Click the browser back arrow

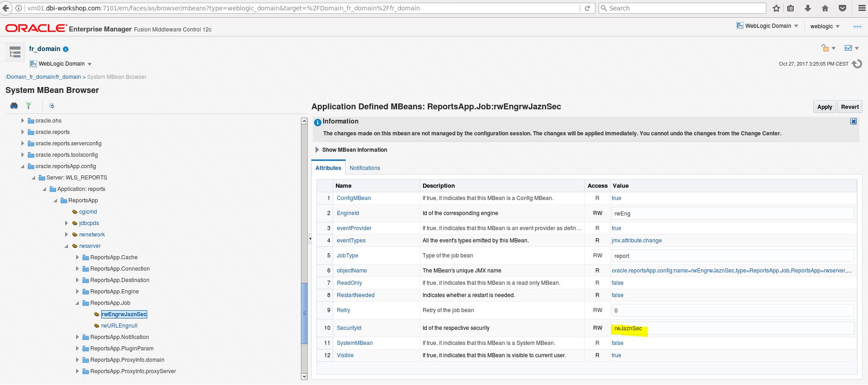pos(5,8)
